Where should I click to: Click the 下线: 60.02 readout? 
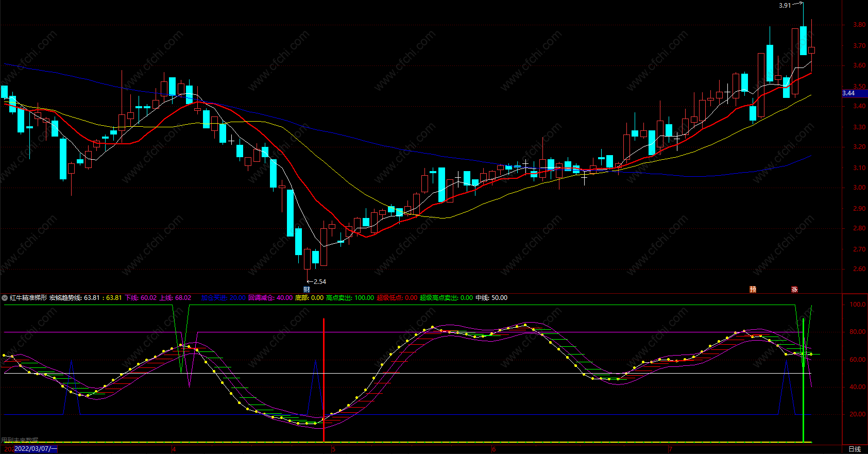[x=141, y=298]
